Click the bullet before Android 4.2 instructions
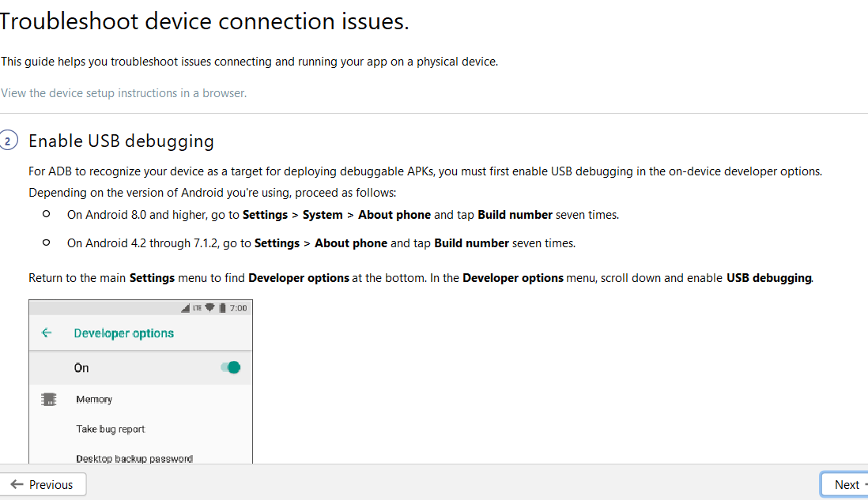Screen dimensions: 868x500 click(x=47, y=242)
